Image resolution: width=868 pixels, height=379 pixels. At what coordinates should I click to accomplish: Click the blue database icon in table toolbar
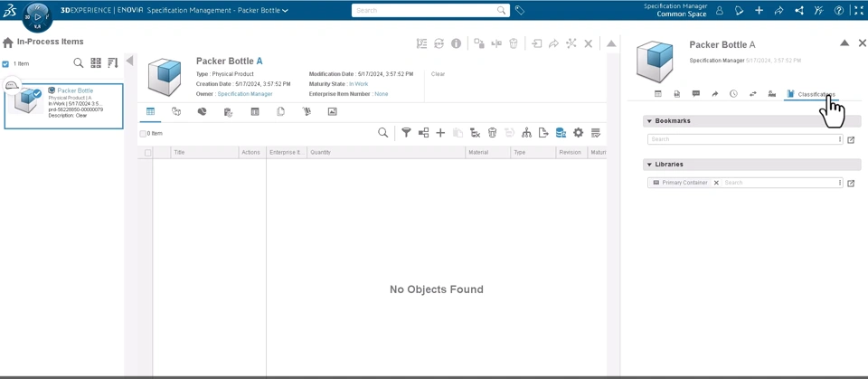pos(561,132)
